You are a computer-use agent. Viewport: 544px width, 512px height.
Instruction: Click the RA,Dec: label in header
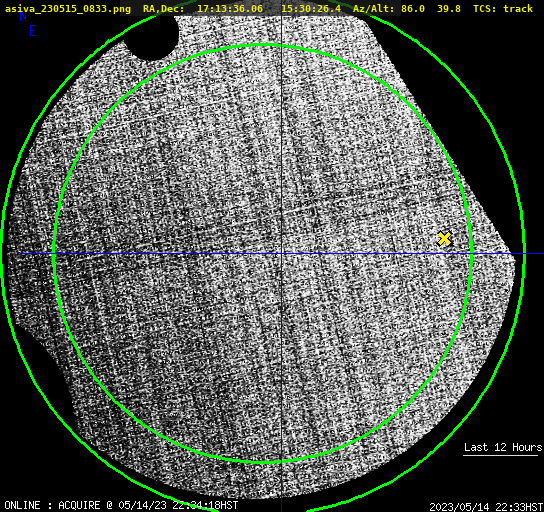[x=164, y=9]
